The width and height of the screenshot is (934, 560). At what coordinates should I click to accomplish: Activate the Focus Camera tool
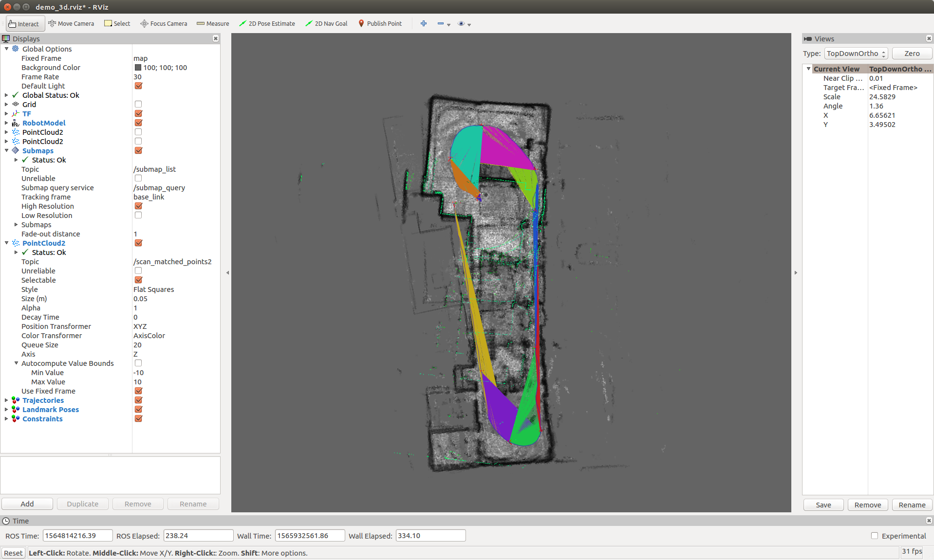pyautogui.click(x=163, y=23)
